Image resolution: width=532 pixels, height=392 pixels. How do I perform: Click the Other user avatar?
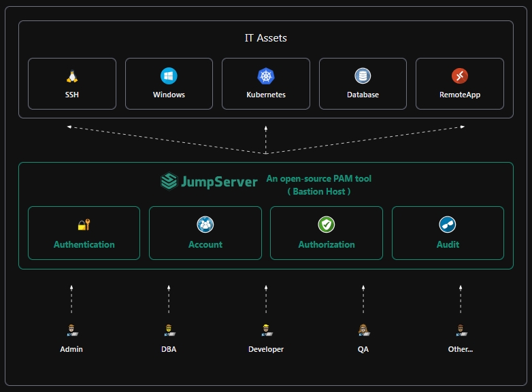pos(461,330)
